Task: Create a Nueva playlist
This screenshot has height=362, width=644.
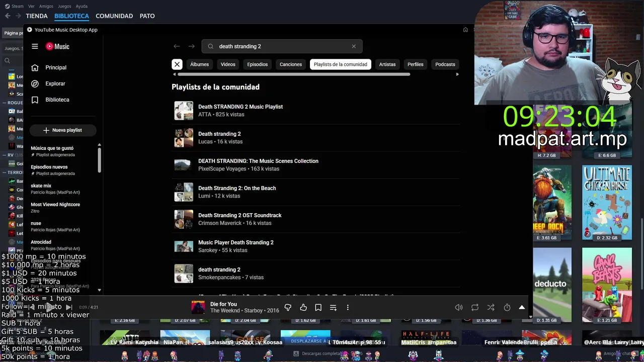Action: (63, 130)
